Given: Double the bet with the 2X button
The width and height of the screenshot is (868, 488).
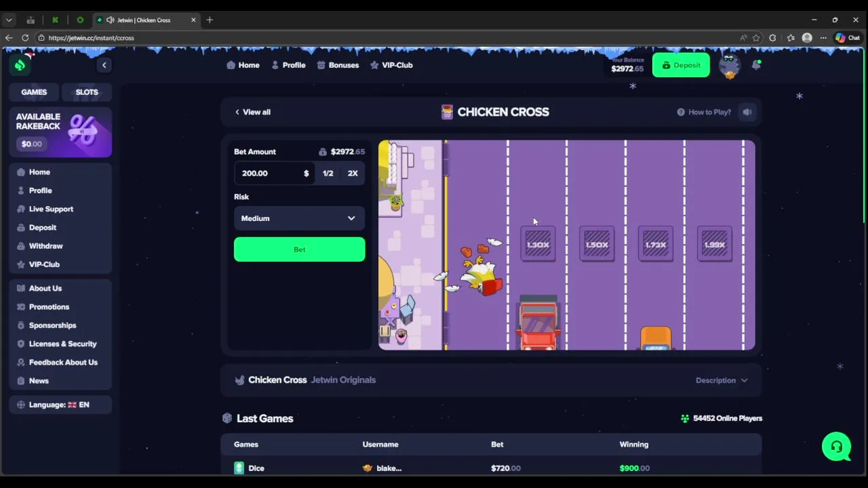Looking at the screenshot, I should 353,174.
